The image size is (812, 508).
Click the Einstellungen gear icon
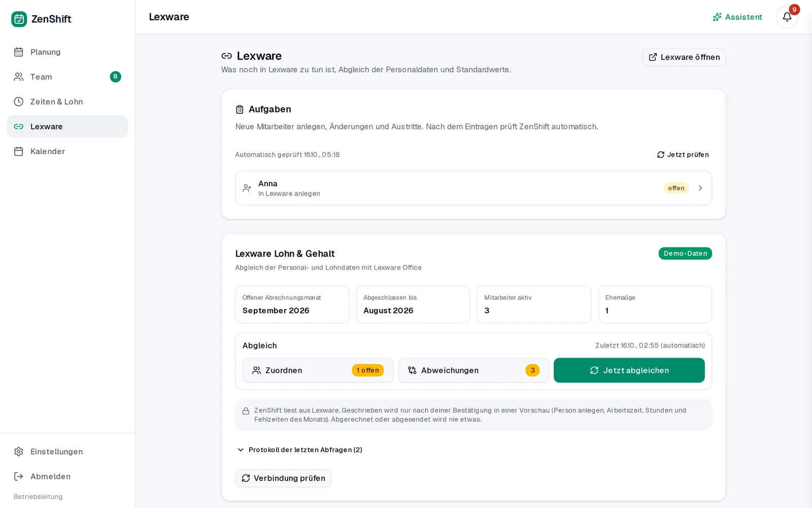click(x=19, y=452)
